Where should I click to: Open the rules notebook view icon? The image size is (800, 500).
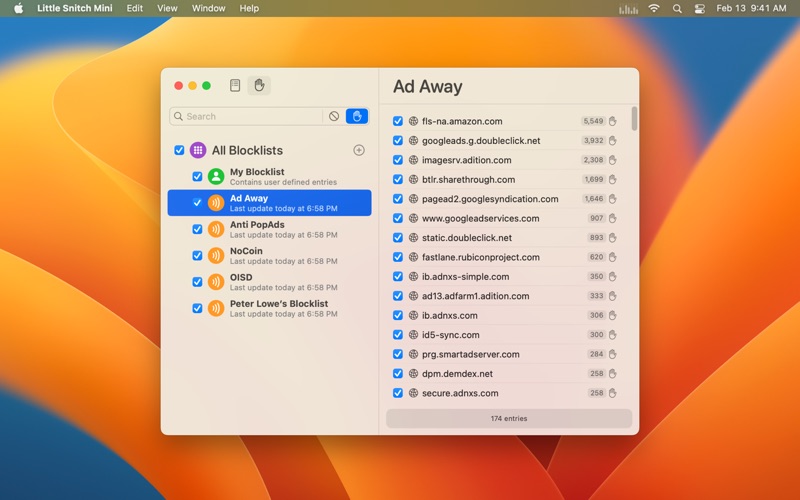pyautogui.click(x=235, y=85)
